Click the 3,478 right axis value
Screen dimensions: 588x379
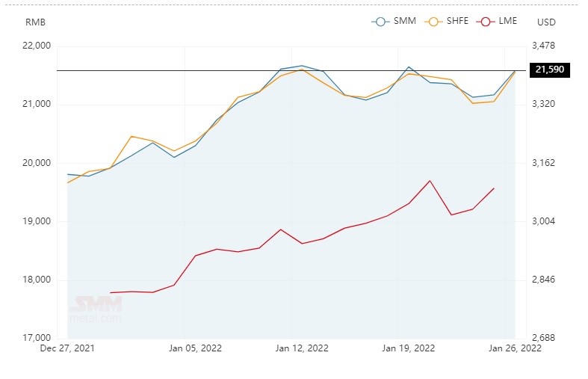[543, 46]
